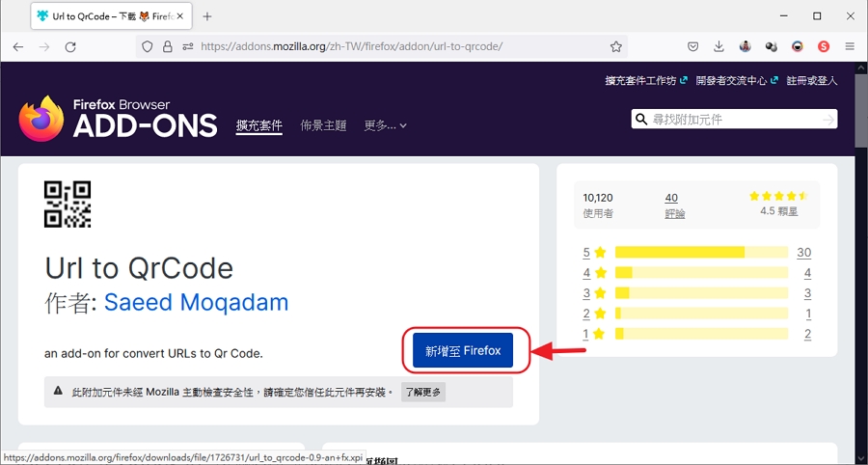Click the red S extension icon
Screen dimensions: 868x465
[x=824, y=47]
